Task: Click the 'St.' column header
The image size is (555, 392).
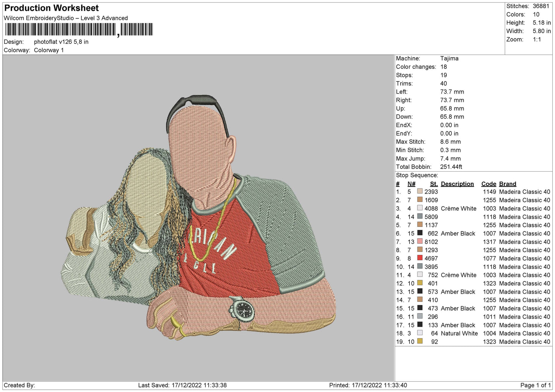Action: coord(434,184)
